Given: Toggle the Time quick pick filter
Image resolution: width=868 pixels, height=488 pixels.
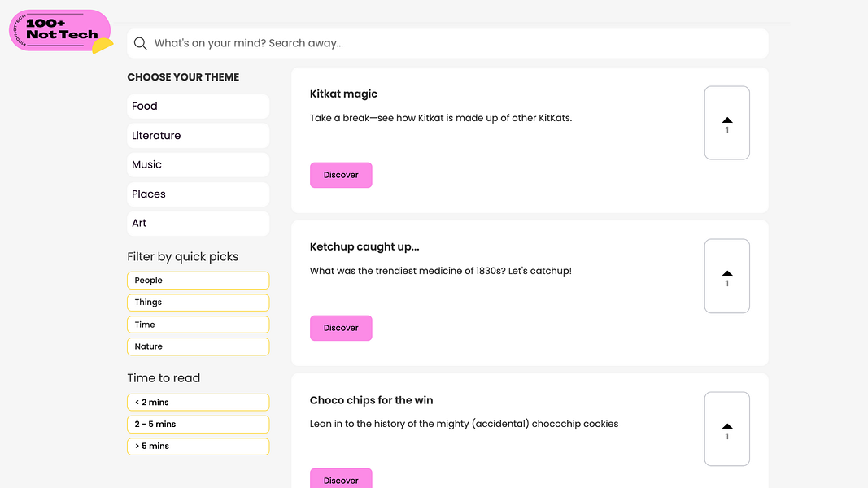Looking at the screenshot, I should tap(198, 325).
